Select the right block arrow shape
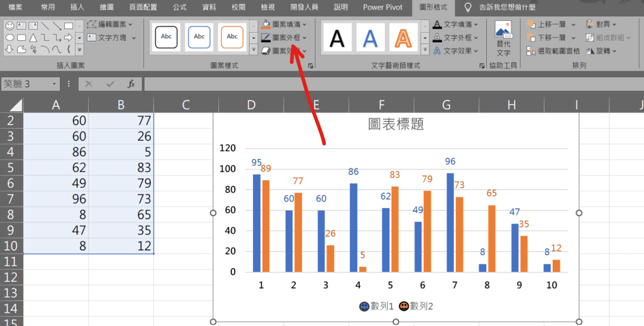Image resolution: width=644 pixels, height=326 pixels. pyautogui.click(x=69, y=38)
